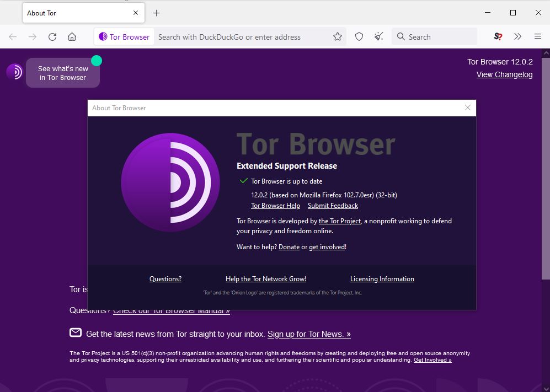Click the green up-to-date checkmark
550x392 pixels.
243,181
